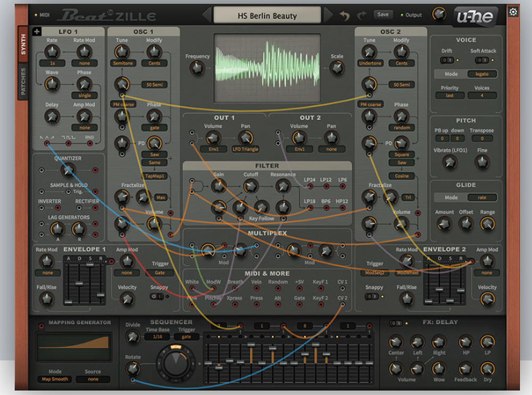Click the Delay Feedback knob
532x395 pixels.
coord(465,368)
